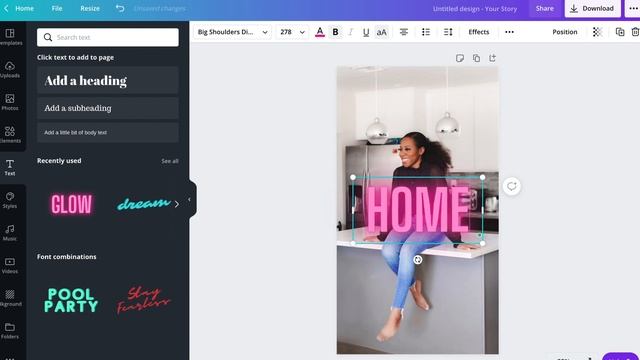The image size is (640, 360).
Task: Delete selected element with trash icon
Action: pyautogui.click(x=635, y=32)
